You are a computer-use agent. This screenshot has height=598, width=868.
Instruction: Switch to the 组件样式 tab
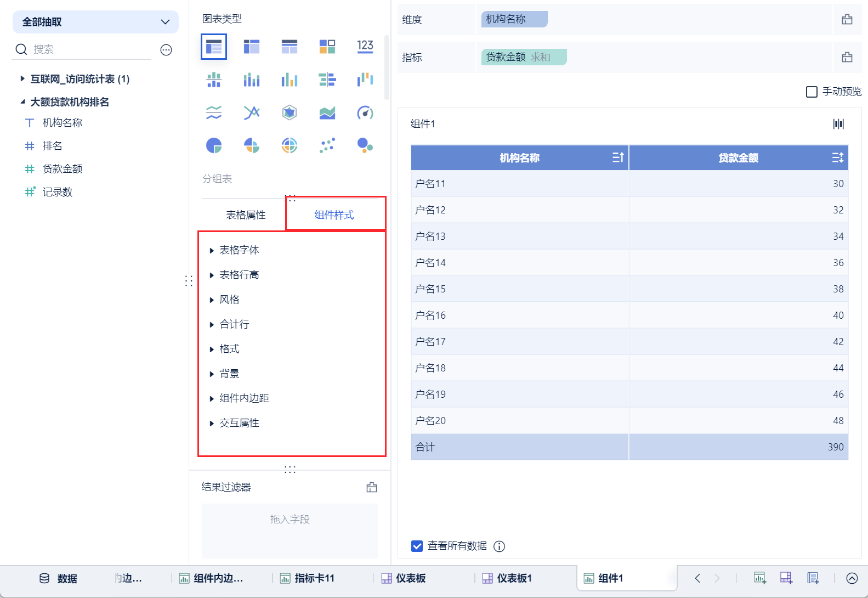(x=334, y=215)
